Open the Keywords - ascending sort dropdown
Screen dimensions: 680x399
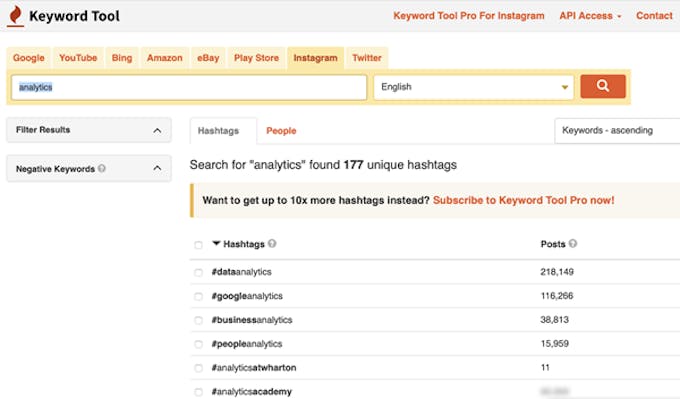click(x=617, y=130)
